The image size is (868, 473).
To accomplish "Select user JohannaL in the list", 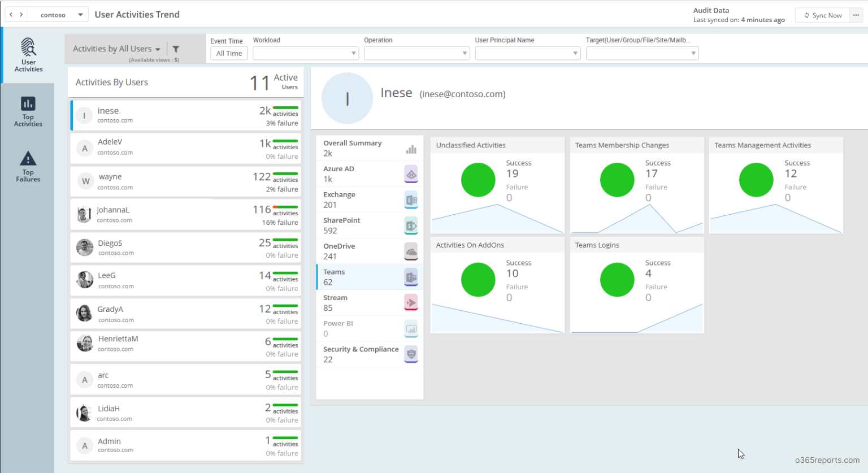I will 186,215.
